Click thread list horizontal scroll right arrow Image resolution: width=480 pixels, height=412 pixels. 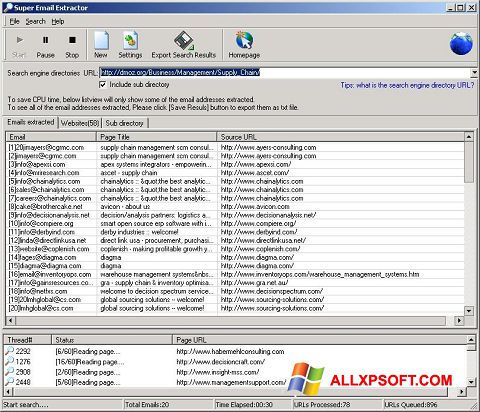click(462, 391)
